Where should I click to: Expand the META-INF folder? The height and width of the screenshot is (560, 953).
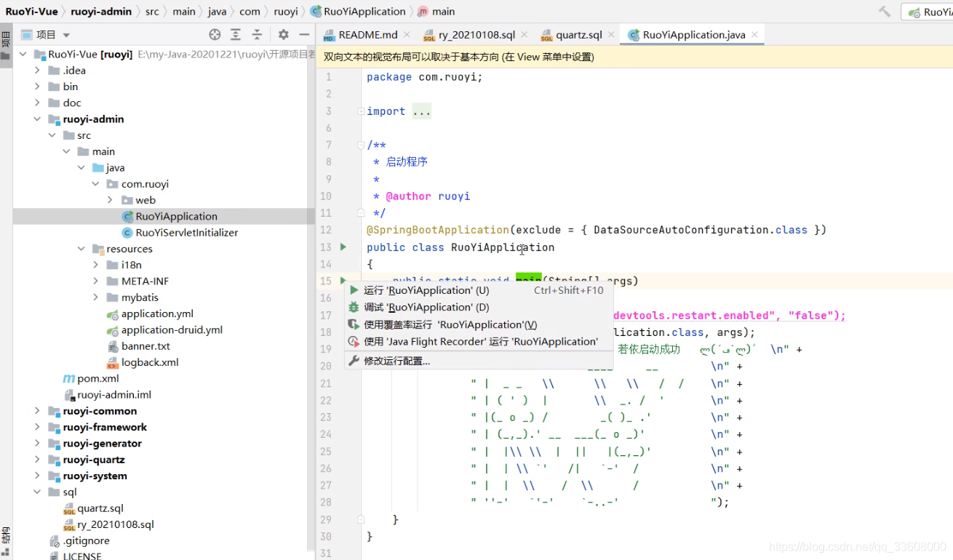pyautogui.click(x=95, y=281)
